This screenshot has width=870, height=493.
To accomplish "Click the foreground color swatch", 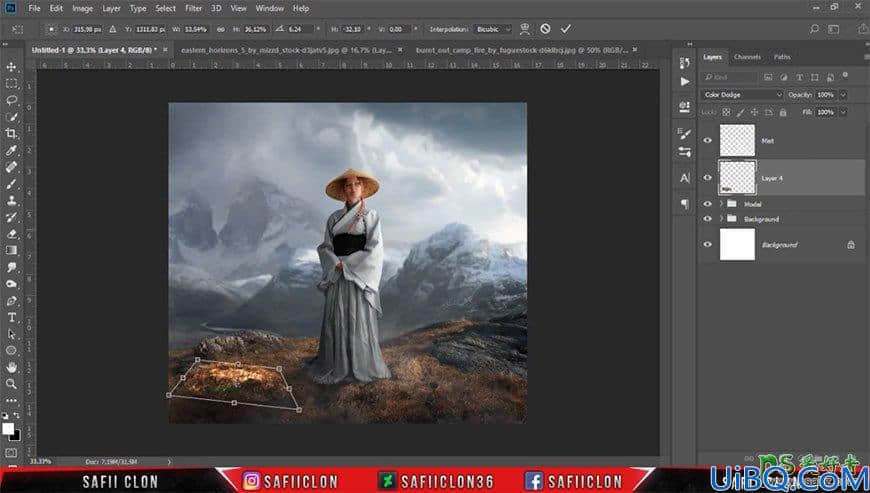I will [8, 429].
